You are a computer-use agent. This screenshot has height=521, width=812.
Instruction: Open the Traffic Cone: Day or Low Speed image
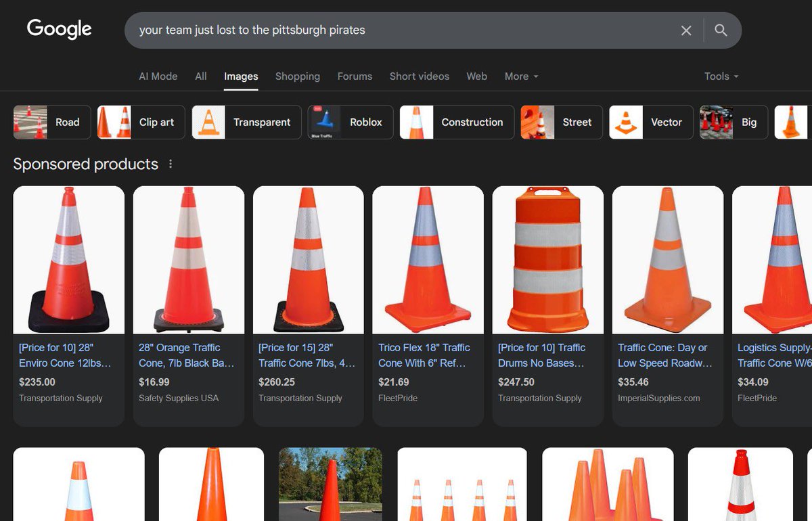668,260
